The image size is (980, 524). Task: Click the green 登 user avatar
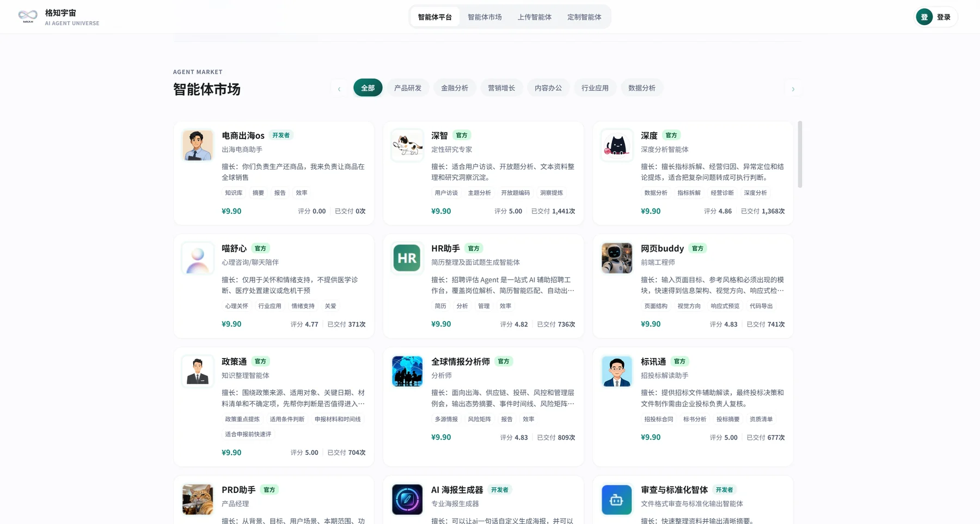pyautogui.click(x=924, y=17)
